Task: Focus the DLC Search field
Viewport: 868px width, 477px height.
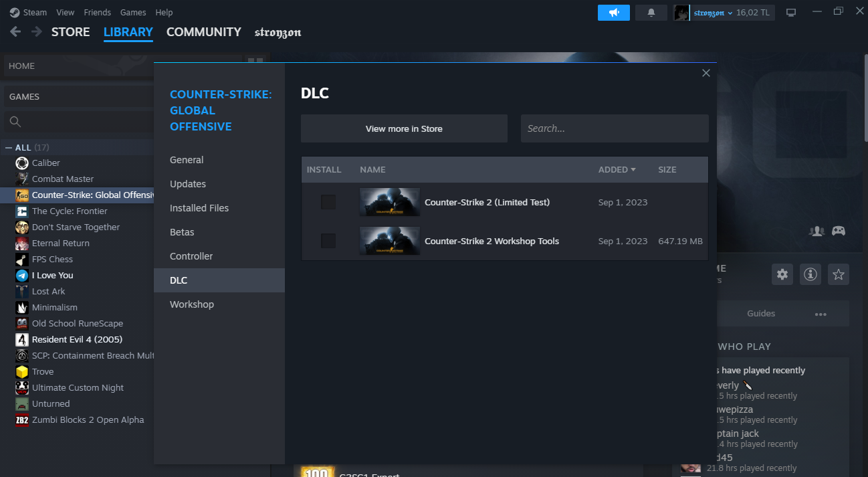Action: (x=615, y=128)
